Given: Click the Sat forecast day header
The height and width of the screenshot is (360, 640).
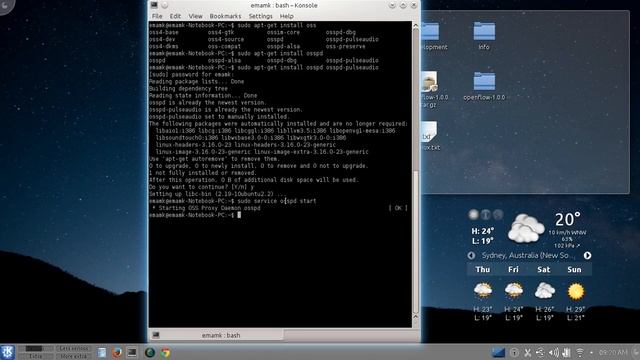Looking at the screenshot, I should (x=544, y=269).
